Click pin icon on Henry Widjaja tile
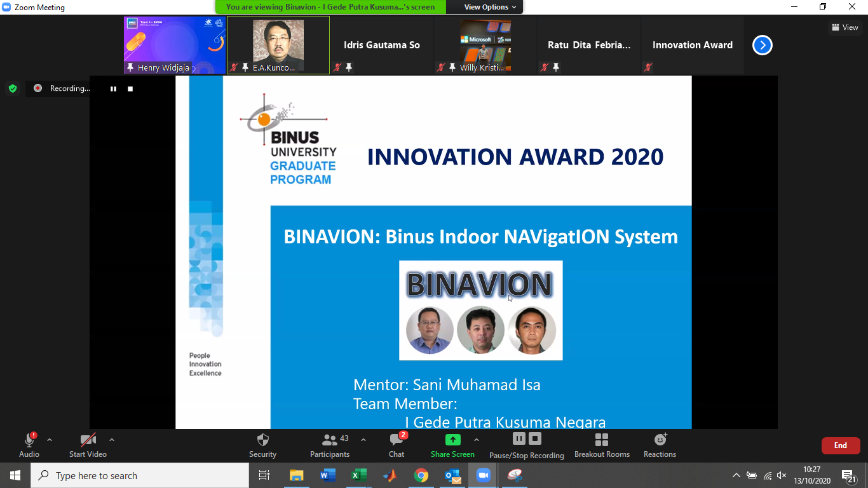Screen dimensions: 868x488 pos(130,67)
